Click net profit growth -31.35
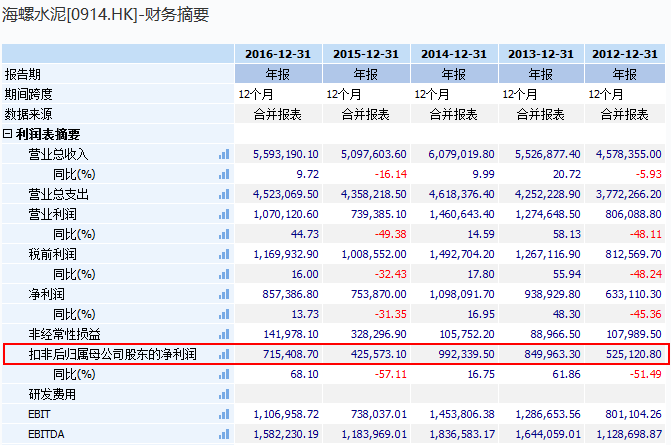Screen dimensions: 671x445 click(x=391, y=314)
